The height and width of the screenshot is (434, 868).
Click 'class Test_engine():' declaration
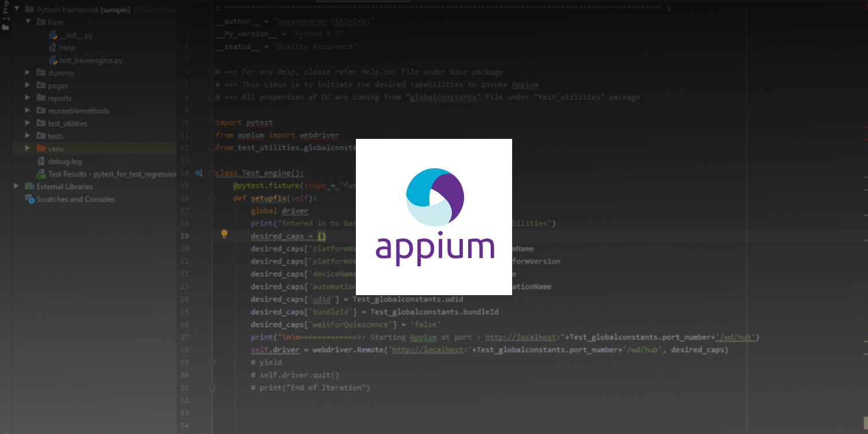point(260,174)
